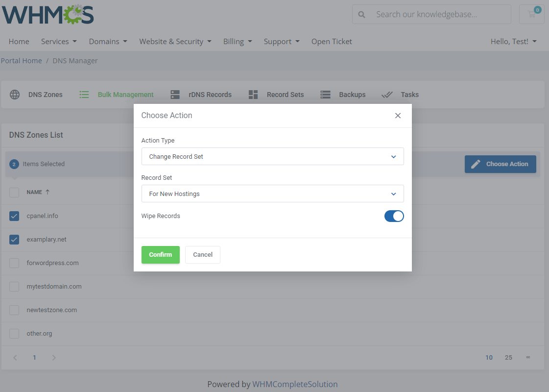The height and width of the screenshot is (392, 549).
Task: Toggle the select-all checkbox by NAME
Action: coord(14,192)
